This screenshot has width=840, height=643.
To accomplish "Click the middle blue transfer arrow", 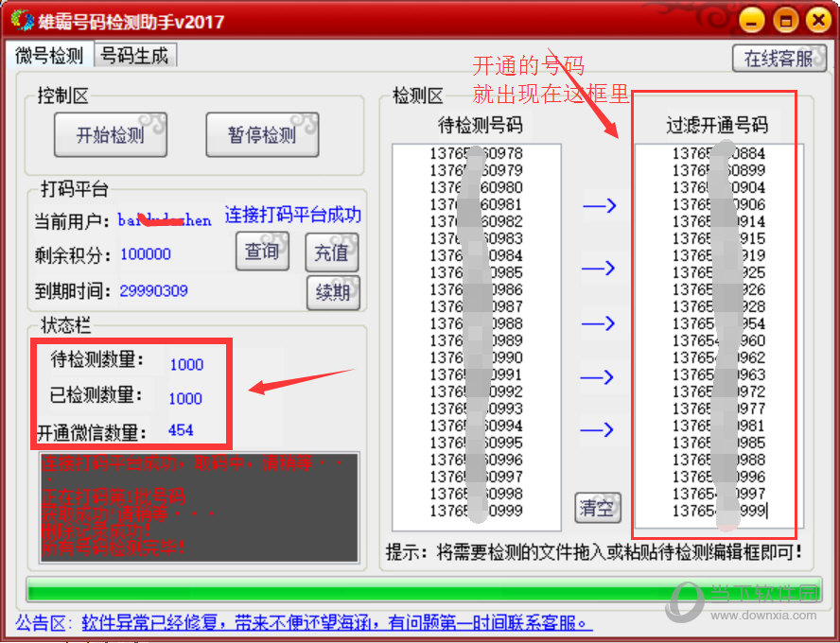I will pyautogui.click(x=600, y=321).
